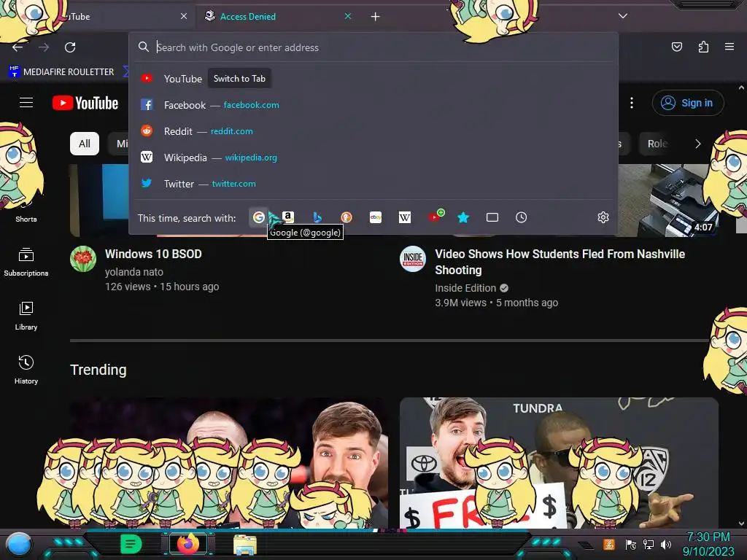
Task: Search history using clock icon
Action: pyautogui.click(x=521, y=217)
